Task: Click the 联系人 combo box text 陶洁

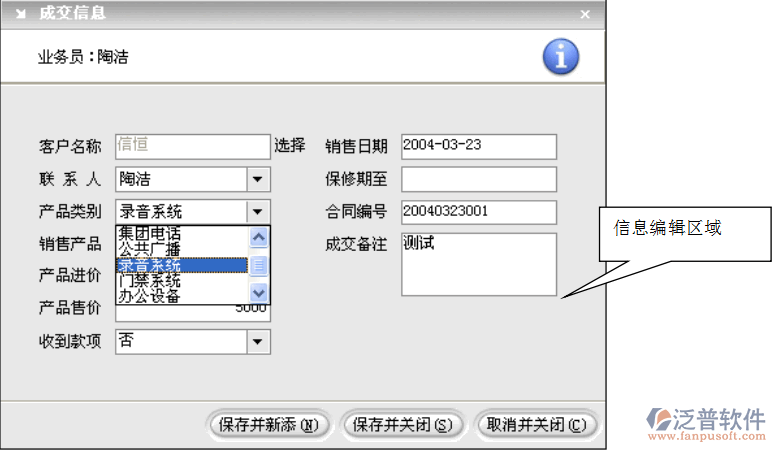Action: 135,179
